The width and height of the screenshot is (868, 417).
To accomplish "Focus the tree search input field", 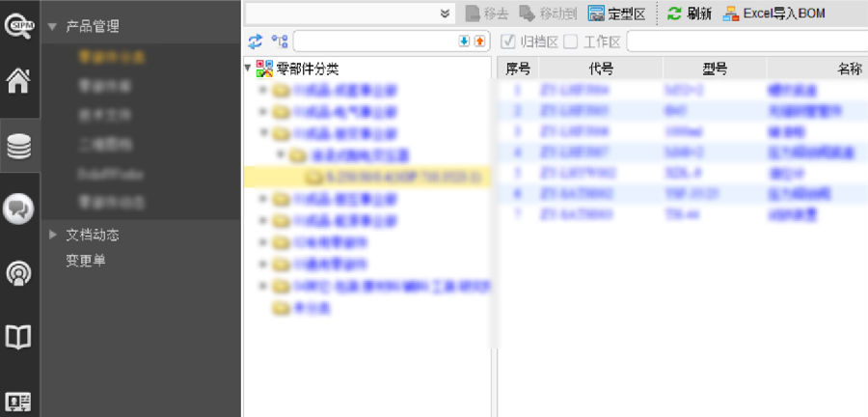I will [x=375, y=41].
